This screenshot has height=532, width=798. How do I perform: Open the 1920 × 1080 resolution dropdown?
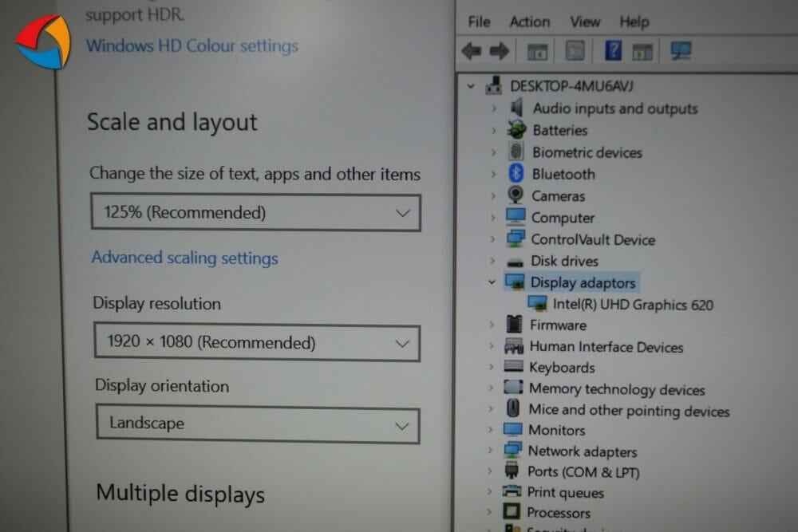(257, 343)
